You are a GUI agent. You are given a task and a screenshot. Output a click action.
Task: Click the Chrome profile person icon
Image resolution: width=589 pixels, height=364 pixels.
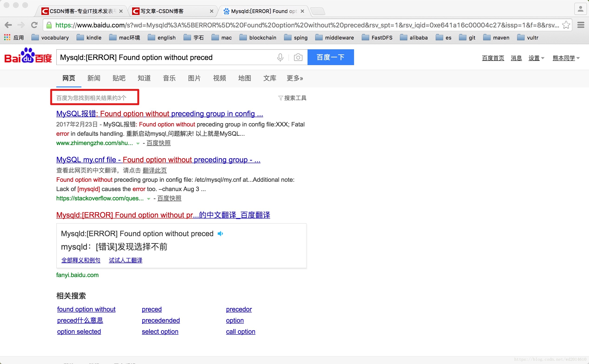(x=580, y=9)
